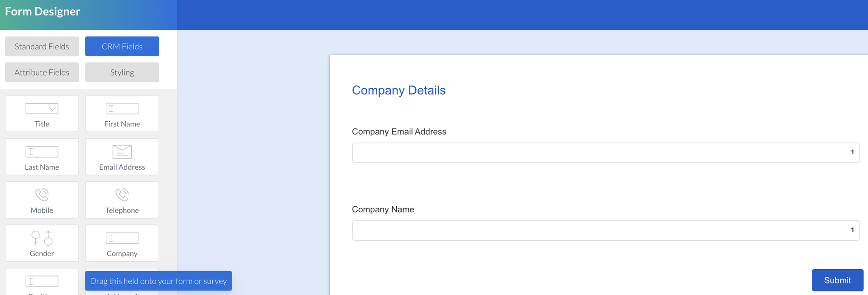Open the Styling tab
Viewport: 868px width, 295px height.
(122, 72)
